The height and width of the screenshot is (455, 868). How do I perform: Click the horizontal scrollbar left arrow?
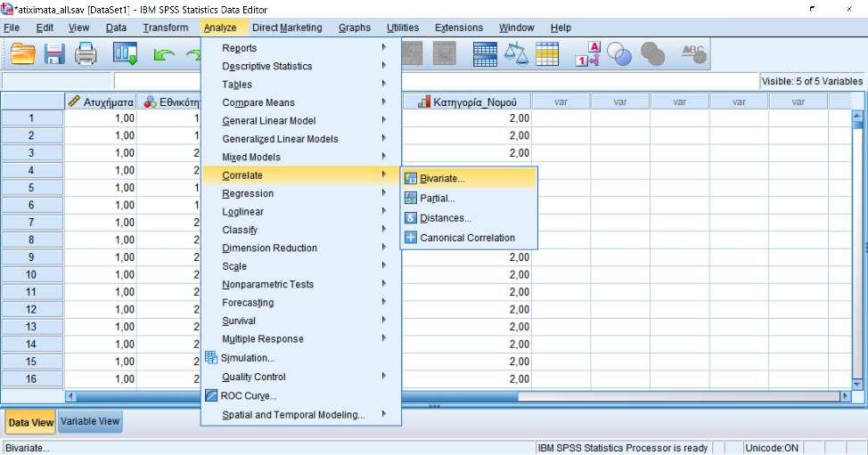pyautogui.click(x=70, y=396)
